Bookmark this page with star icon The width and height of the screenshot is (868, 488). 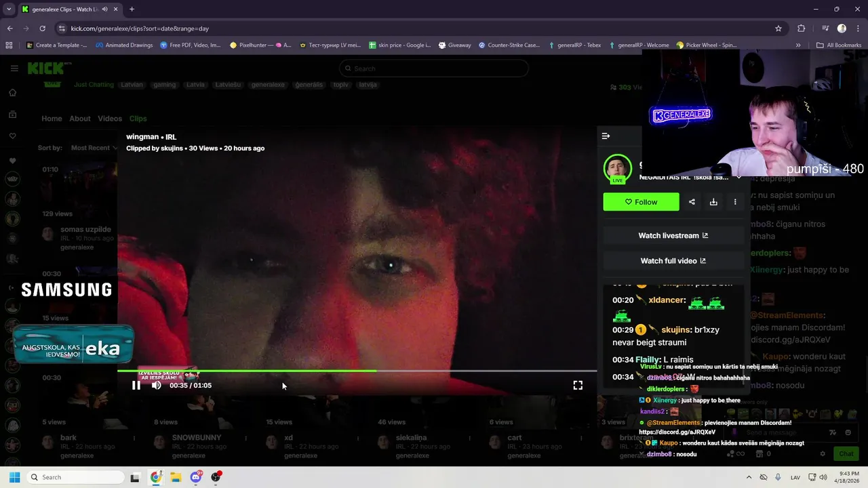[x=778, y=28]
